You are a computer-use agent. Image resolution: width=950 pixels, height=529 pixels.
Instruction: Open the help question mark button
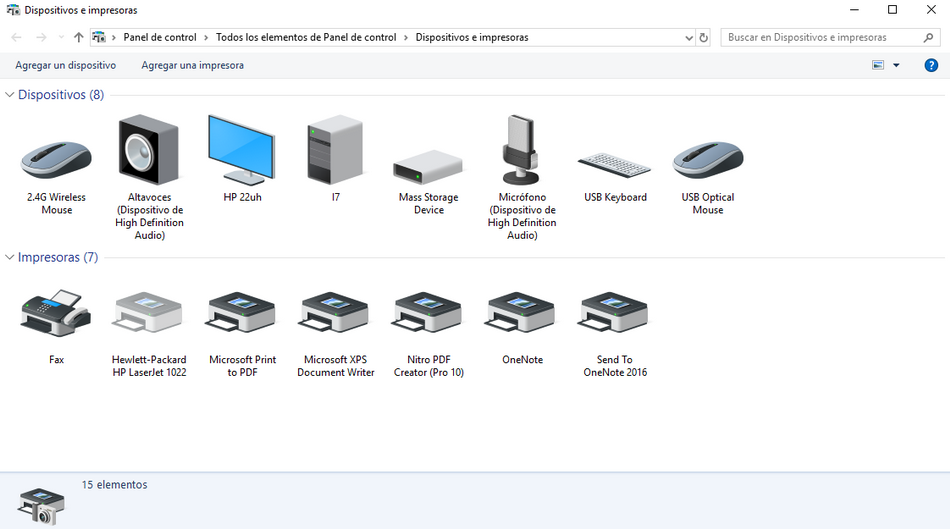point(930,65)
